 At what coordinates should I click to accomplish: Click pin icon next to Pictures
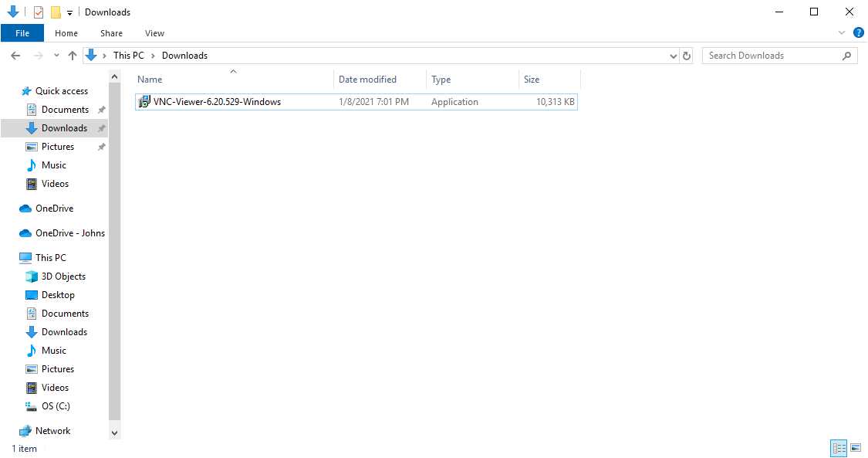coord(101,147)
